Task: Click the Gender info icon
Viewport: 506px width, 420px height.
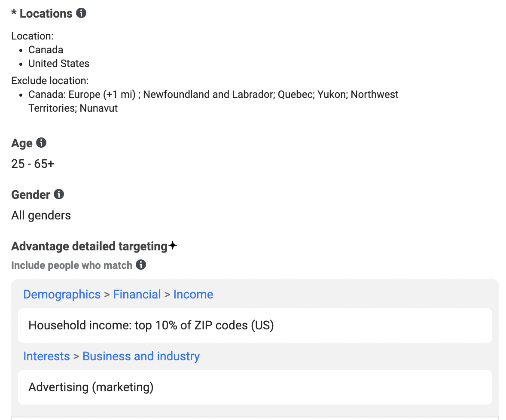Action: [x=59, y=194]
